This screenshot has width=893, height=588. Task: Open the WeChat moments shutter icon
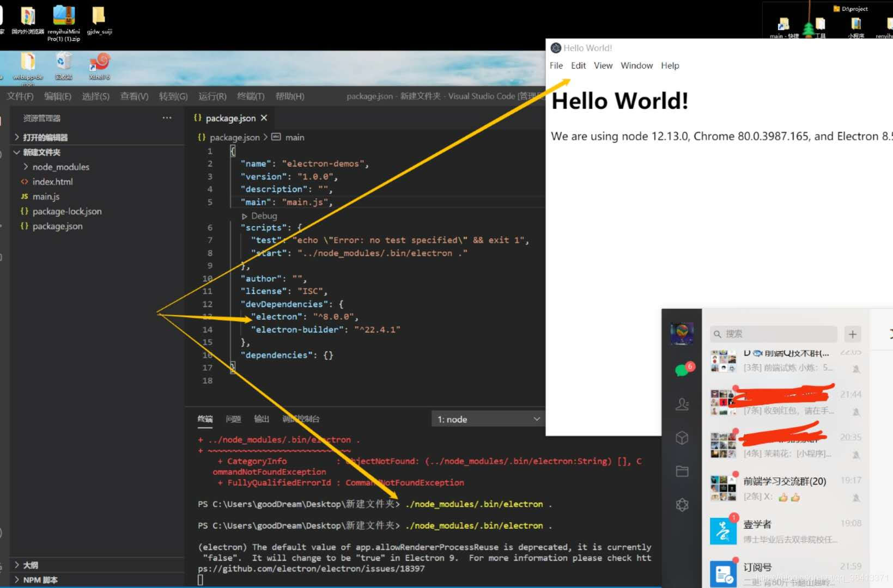coord(682,505)
